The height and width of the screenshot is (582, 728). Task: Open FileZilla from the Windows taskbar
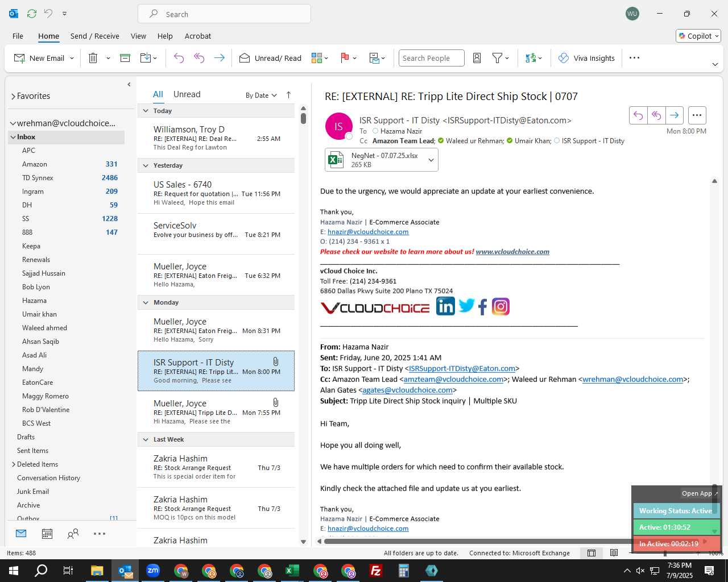click(376, 571)
